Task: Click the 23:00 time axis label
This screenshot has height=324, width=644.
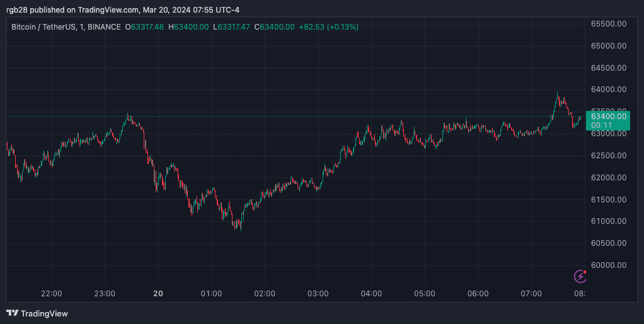Action: tap(105, 294)
